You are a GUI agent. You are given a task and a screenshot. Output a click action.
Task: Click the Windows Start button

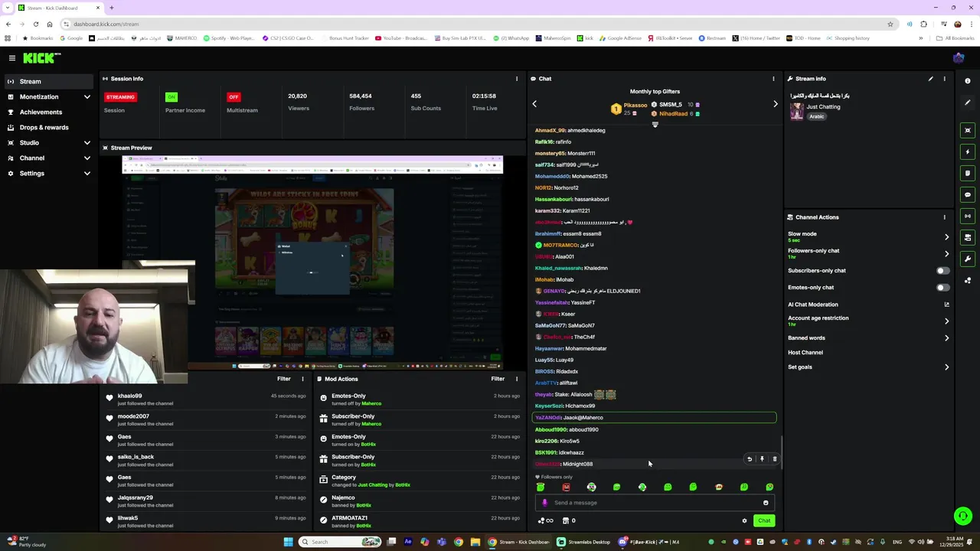(288, 542)
